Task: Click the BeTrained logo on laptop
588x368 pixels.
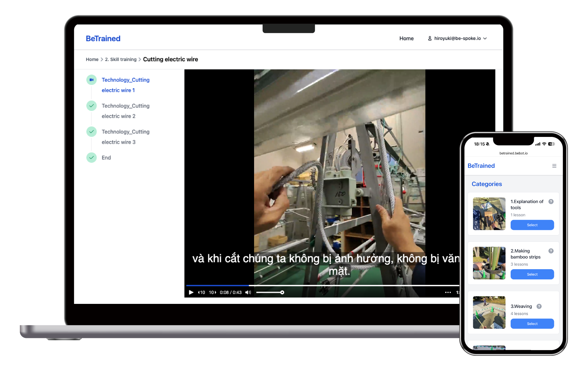Action: click(x=103, y=38)
